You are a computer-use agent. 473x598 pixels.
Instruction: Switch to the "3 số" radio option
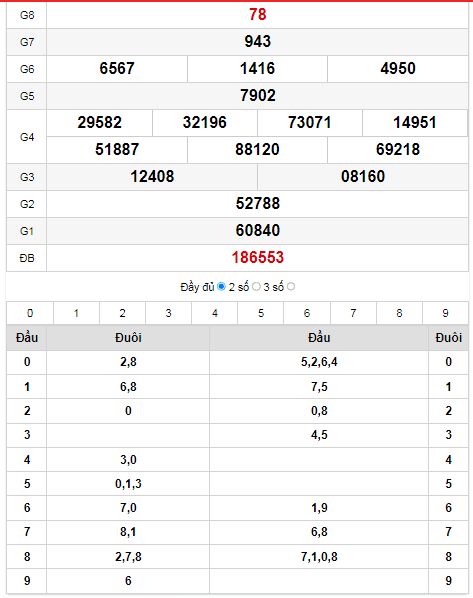pyautogui.click(x=291, y=286)
